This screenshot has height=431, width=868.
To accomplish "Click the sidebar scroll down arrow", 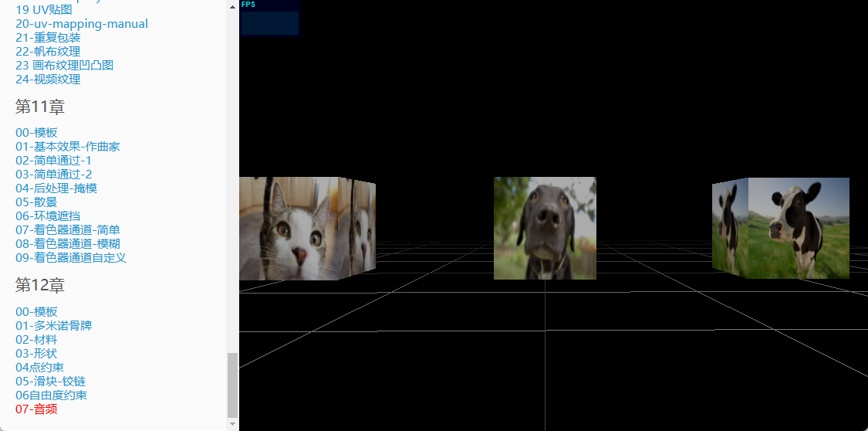I will [x=232, y=424].
